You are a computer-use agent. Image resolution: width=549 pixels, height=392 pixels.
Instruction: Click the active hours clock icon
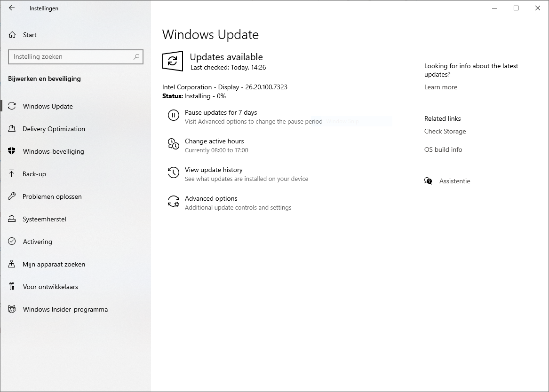174,144
